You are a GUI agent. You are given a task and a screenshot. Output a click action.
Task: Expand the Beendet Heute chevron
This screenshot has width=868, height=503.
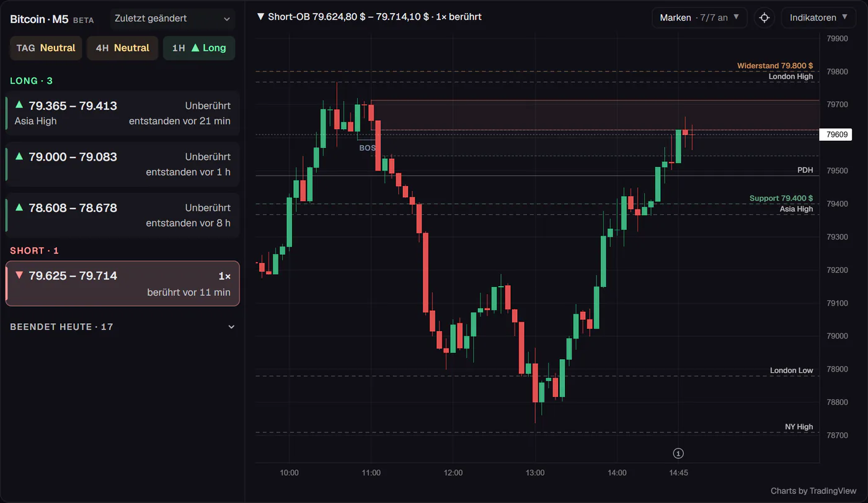point(232,327)
